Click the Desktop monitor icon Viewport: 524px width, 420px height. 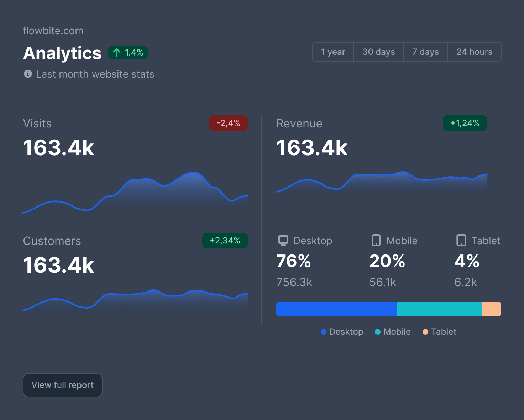tap(283, 241)
